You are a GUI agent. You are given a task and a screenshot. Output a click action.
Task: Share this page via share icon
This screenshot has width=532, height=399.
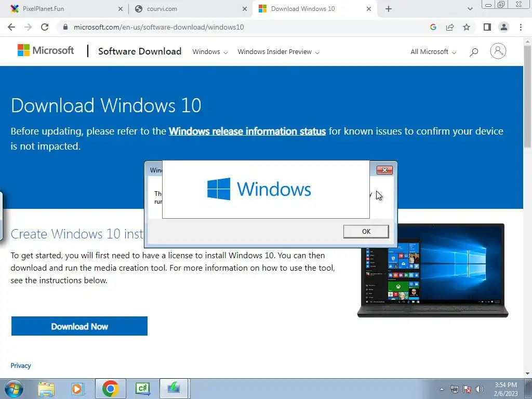[450, 27]
